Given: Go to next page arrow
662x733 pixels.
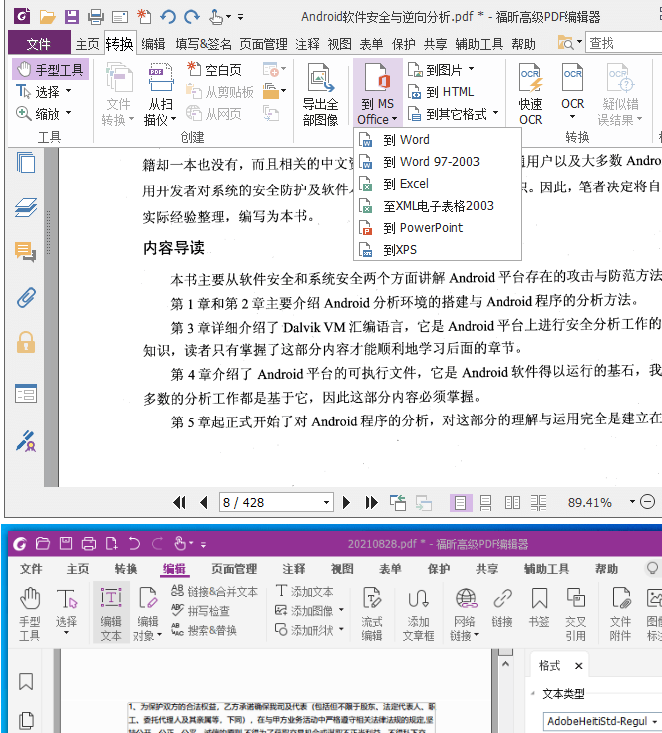Looking at the screenshot, I should point(346,503).
